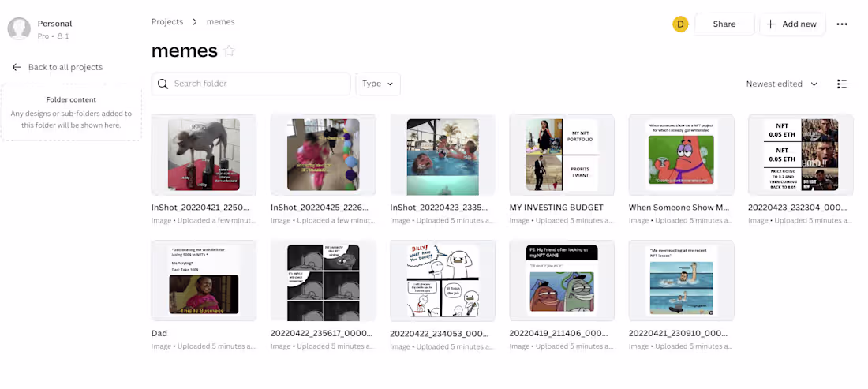868x389 pixels.
Task: Click the search magnifier icon
Action: coord(163,84)
